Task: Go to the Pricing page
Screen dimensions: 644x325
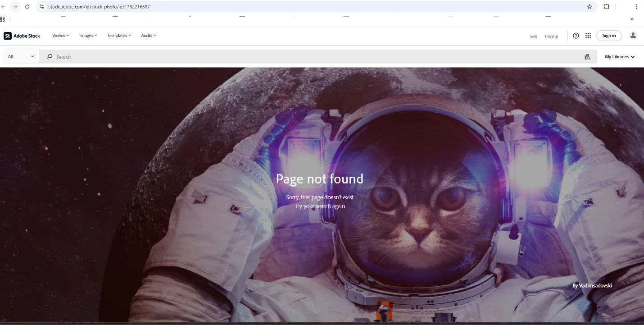Action: [x=551, y=37]
